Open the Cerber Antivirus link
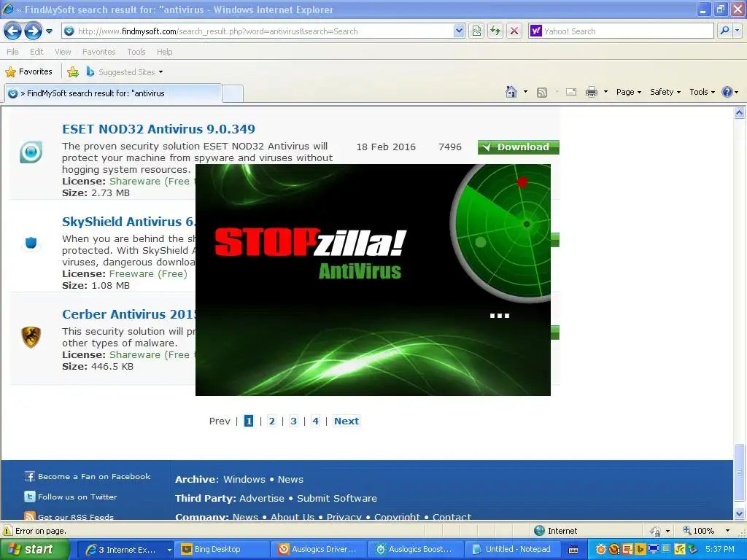This screenshot has width=747, height=560. (x=128, y=314)
